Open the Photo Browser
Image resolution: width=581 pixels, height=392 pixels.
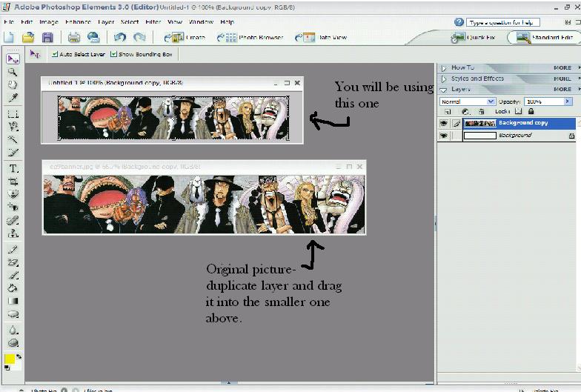click(x=250, y=37)
